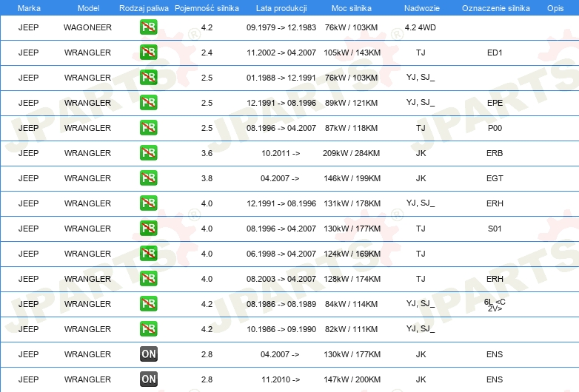579x392 pixels.
Task: Click the petrol icon for Wrangler 3.8 EGT
Action: pos(148,178)
